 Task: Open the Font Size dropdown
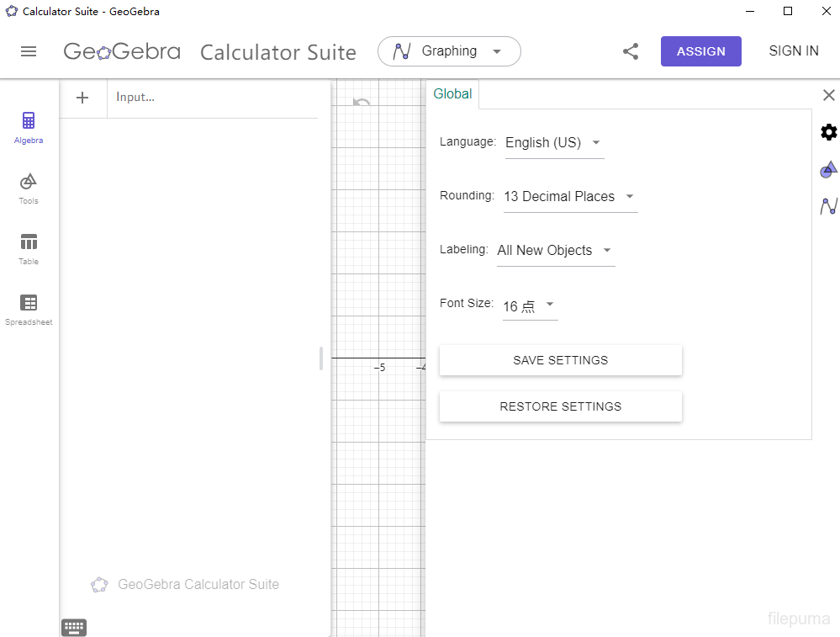coord(530,305)
